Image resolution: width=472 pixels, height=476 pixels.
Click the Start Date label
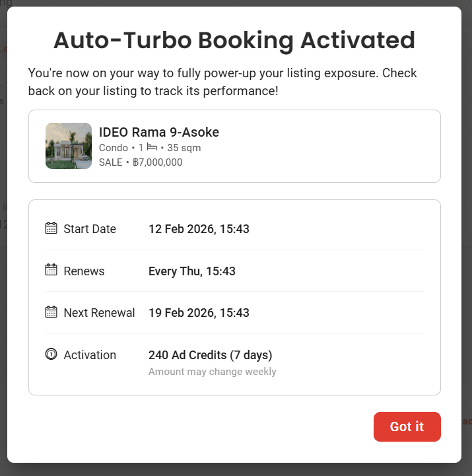90,229
